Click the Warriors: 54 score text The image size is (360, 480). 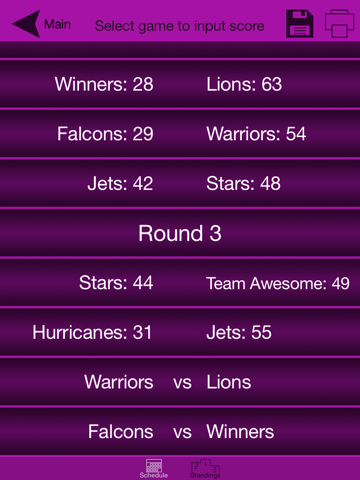(x=256, y=134)
